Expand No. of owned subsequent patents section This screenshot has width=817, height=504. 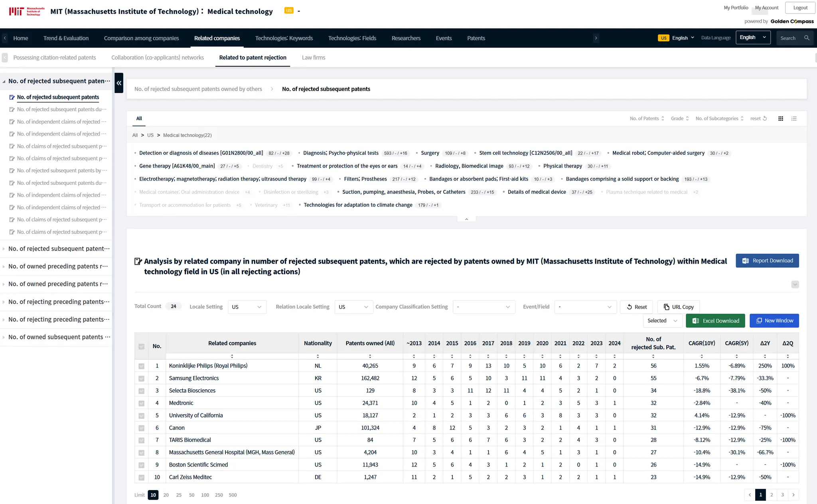click(x=56, y=337)
